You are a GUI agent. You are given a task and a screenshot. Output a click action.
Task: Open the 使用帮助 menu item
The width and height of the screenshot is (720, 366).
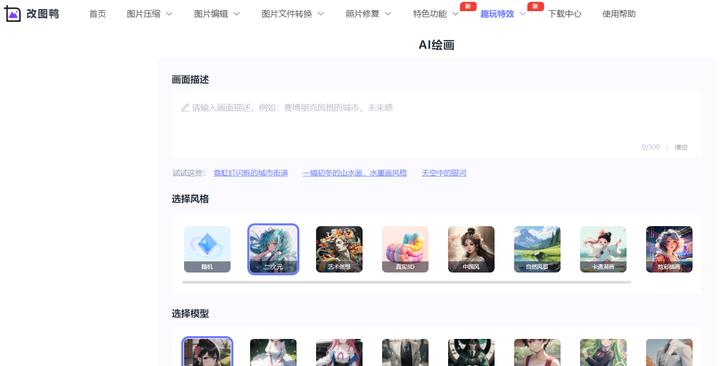pos(619,14)
